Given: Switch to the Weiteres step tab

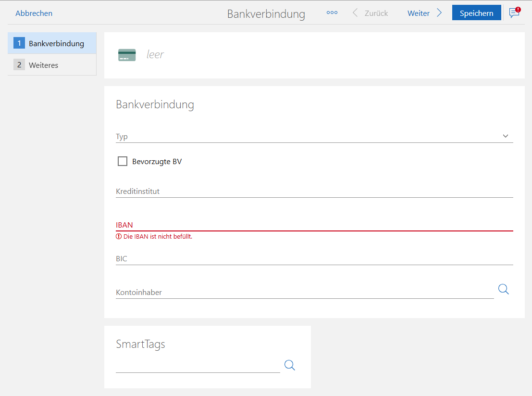Looking at the screenshot, I should (52, 65).
